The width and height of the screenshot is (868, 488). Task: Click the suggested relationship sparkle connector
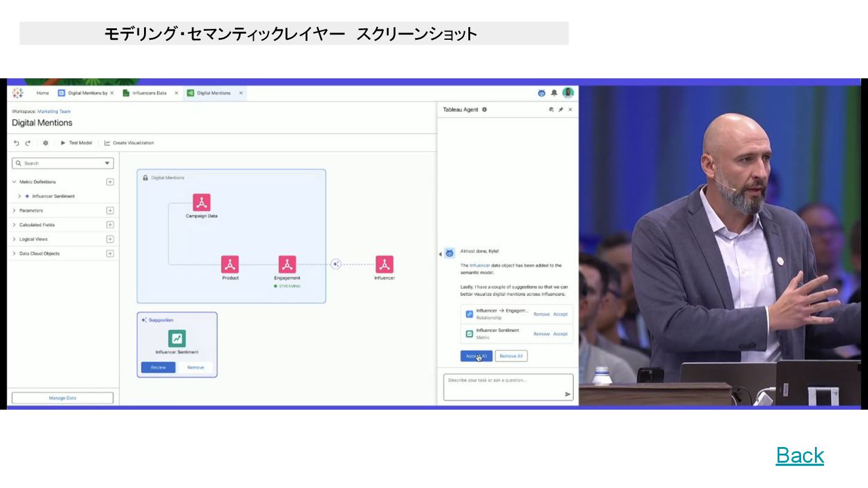pyautogui.click(x=336, y=264)
